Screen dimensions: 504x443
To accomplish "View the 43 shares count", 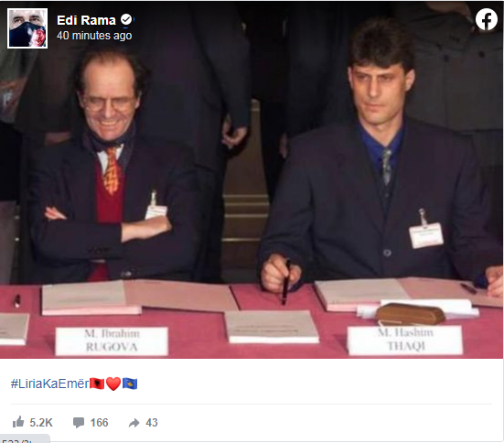I will pos(152,423).
